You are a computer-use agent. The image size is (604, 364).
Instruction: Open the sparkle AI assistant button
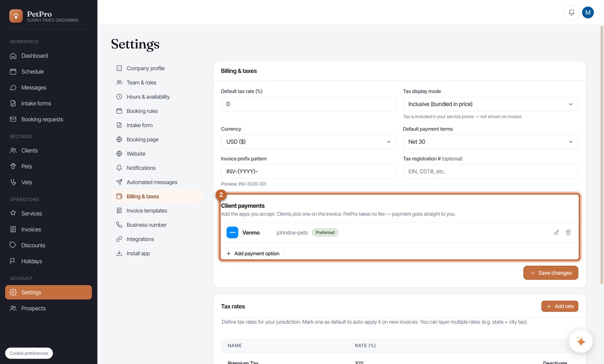581,341
